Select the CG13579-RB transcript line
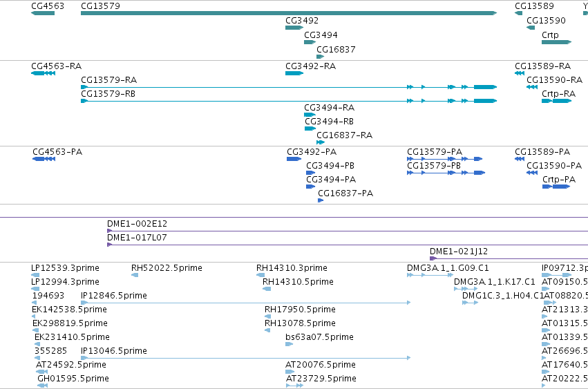Viewport: 588px width, 389px height. click(289, 101)
